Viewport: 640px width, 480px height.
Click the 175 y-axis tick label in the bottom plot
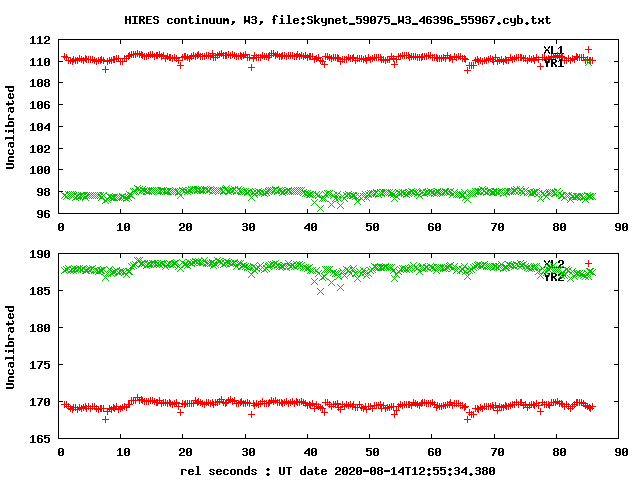(x=40, y=365)
